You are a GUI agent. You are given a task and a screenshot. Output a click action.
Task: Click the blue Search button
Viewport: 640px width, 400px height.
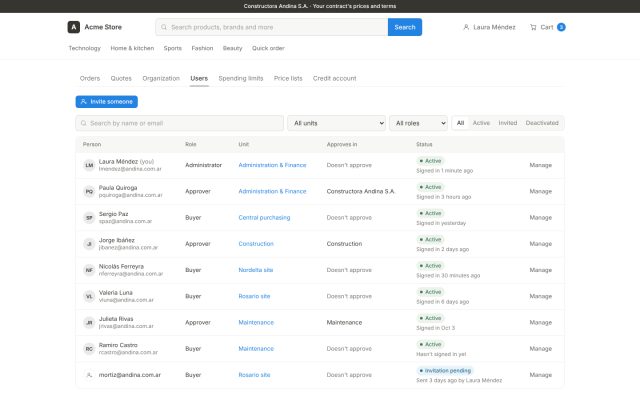click(x=405, y=27)
